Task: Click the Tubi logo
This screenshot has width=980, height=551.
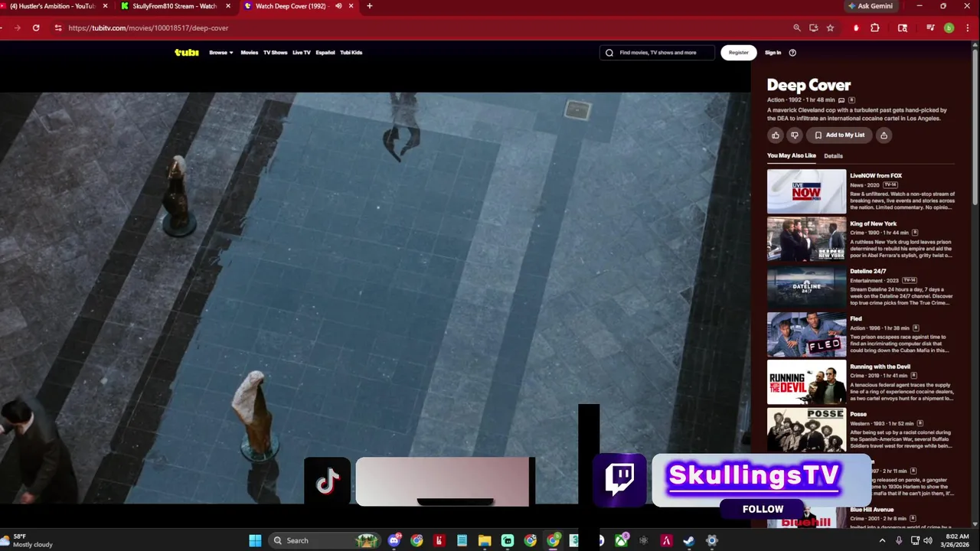Action: pyautogui.click(x=186, y=53)
